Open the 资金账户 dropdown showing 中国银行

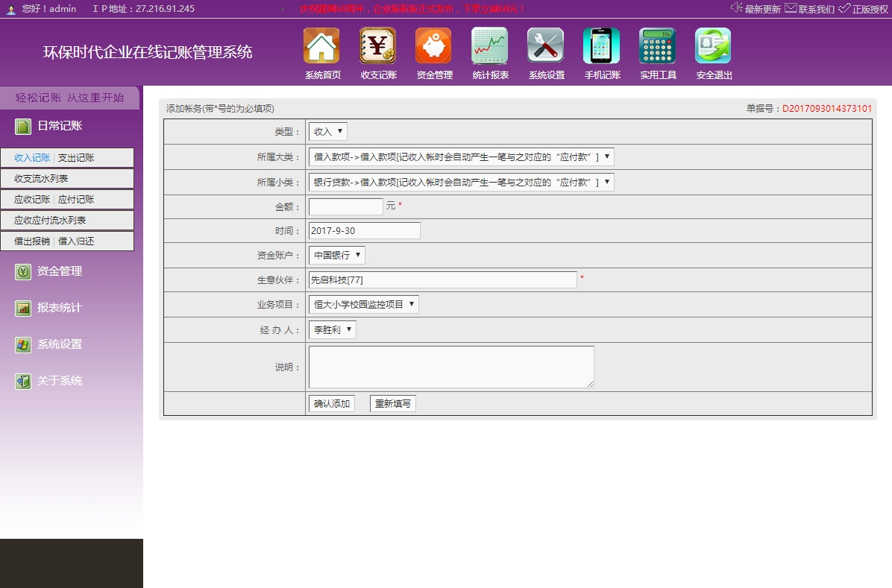tap(337, 256)
